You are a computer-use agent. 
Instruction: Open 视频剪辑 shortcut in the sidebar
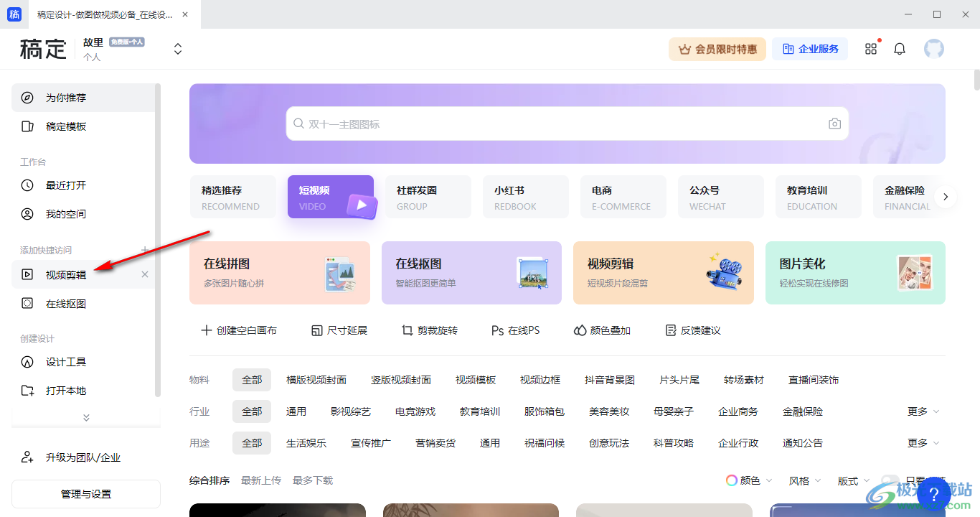(83, 274)
